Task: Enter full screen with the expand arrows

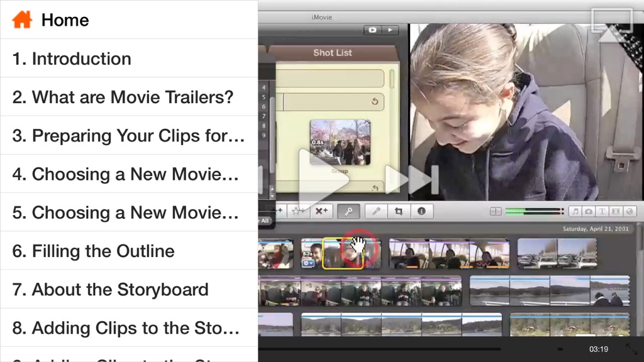Action: tap(631, 349)
